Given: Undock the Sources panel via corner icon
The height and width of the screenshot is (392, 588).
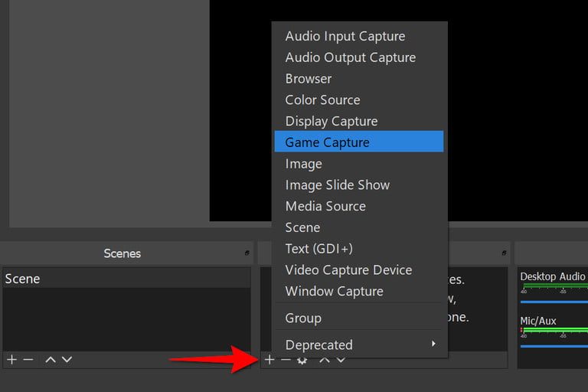Looking at the screenshot, I should [505, 253].
